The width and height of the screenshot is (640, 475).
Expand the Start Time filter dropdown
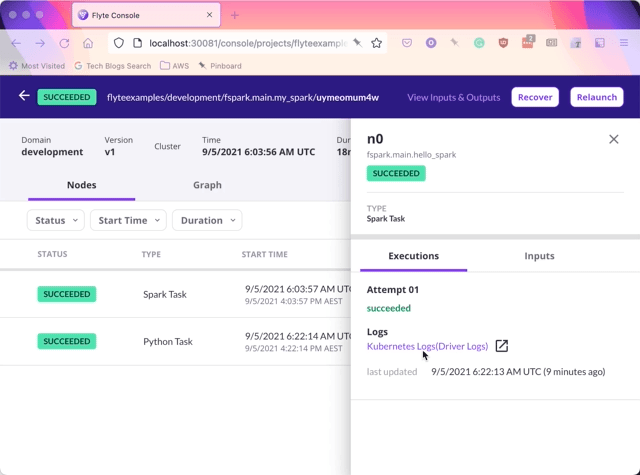point(128,220)
